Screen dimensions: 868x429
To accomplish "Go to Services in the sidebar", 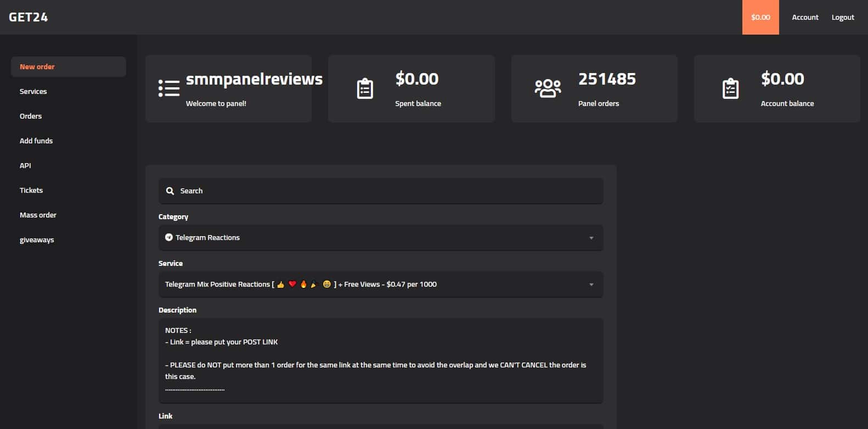I will [33, 92].
